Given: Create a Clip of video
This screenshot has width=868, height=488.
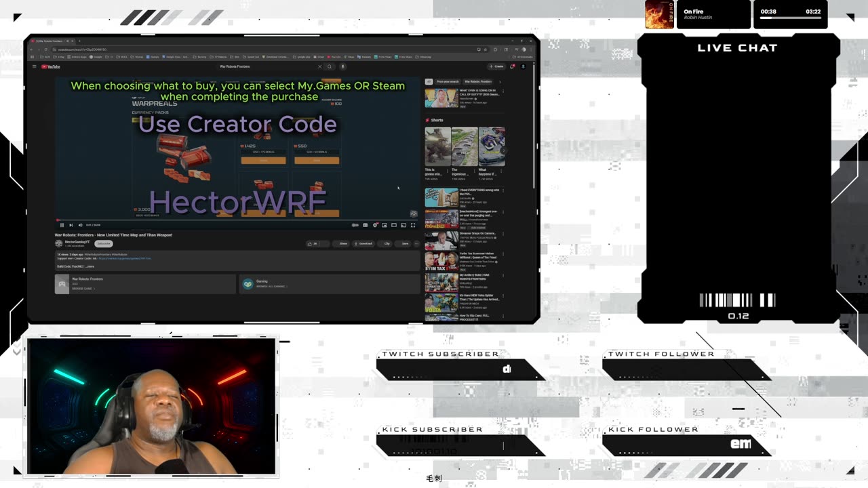Looking at the screenshot, I should (x=385, y=244).
